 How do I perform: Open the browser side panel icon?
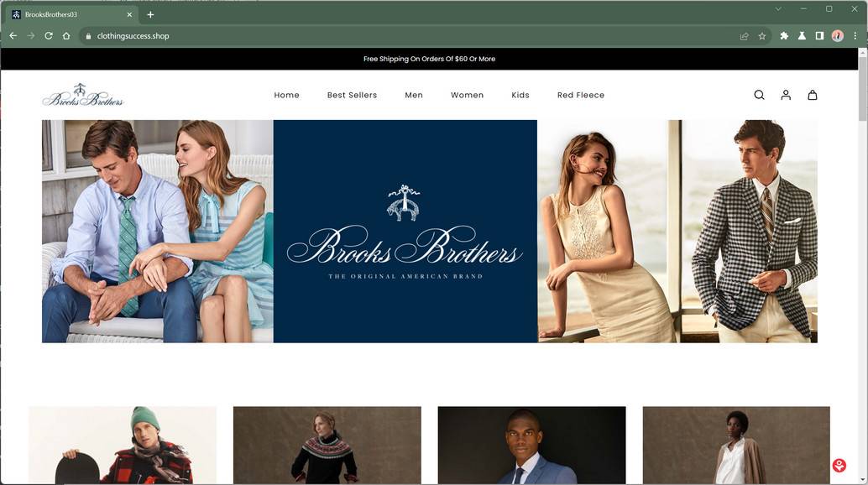pos(819,36)
